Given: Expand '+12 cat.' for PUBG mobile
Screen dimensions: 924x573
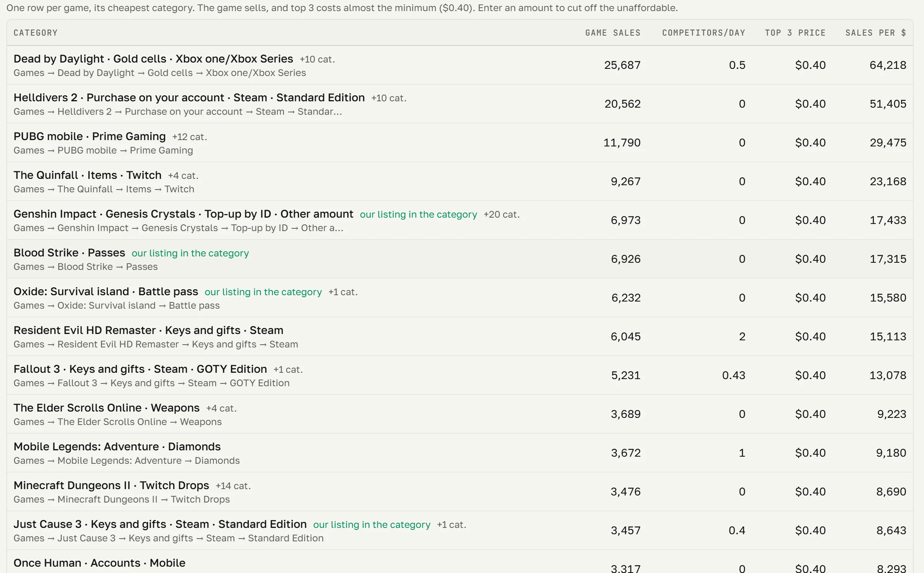Looking at the screenshot, I should 189,137.
